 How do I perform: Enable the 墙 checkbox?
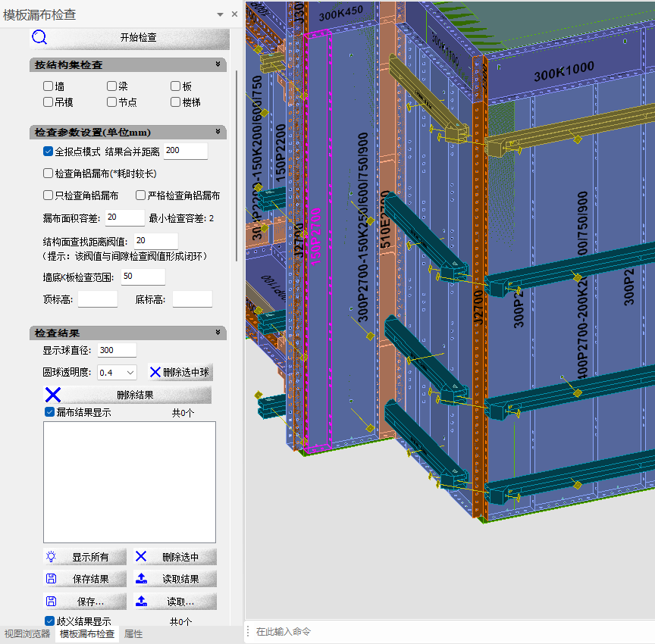coord(48,86)
